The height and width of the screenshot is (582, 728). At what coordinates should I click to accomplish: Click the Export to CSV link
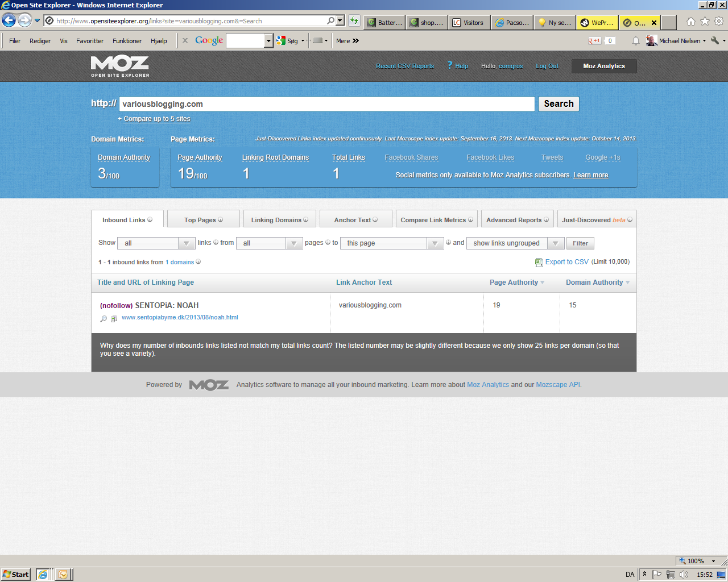click(566, 262)
